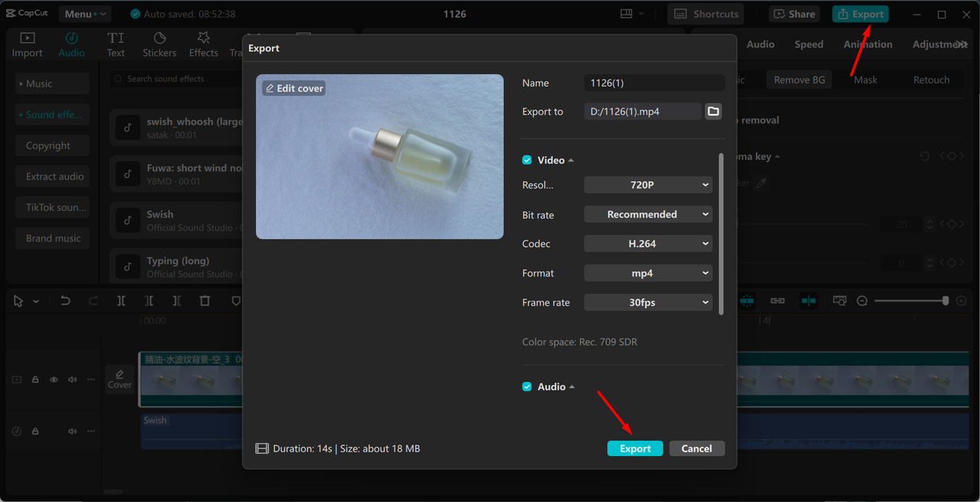Open the Menu dropdown in title bar
The image size is (980, 502).
85,14
